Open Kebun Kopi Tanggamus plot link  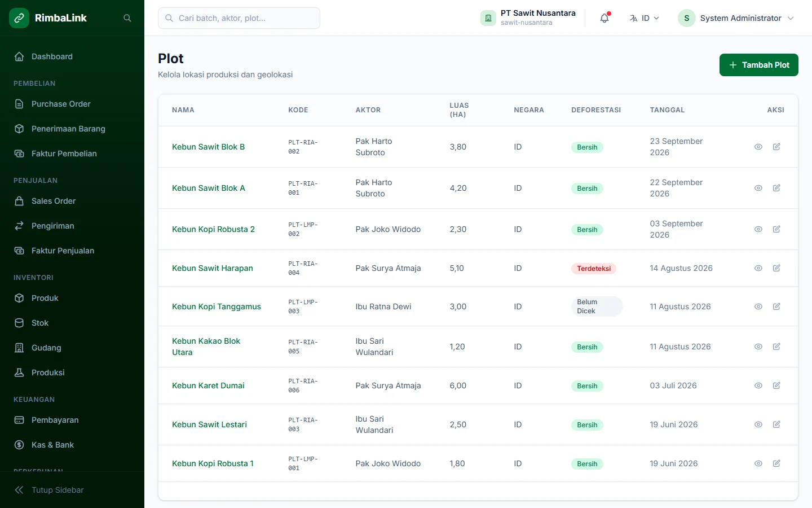(217, 306)
